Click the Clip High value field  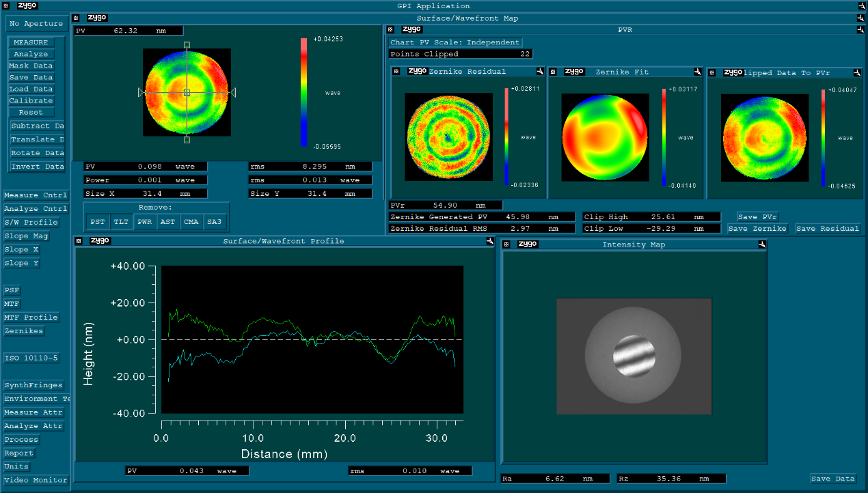(x=651, y=216)
